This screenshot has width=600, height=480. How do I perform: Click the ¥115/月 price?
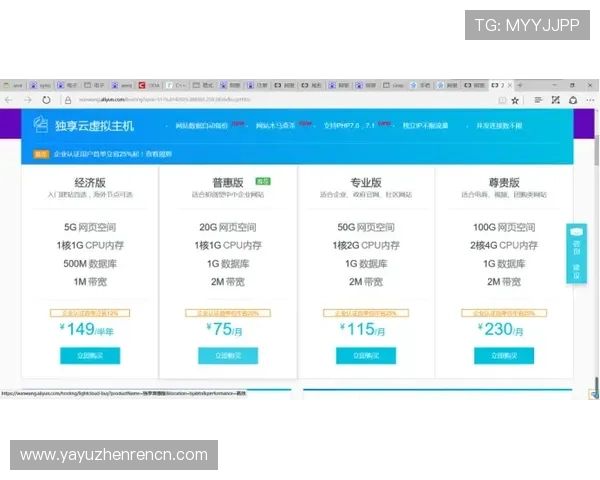[362, 329]
